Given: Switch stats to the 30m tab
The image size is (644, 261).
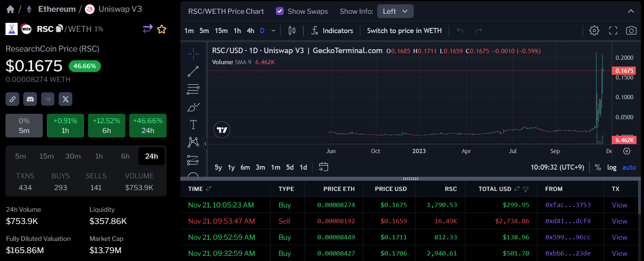Looking at the screenshot, I should 73,156.
